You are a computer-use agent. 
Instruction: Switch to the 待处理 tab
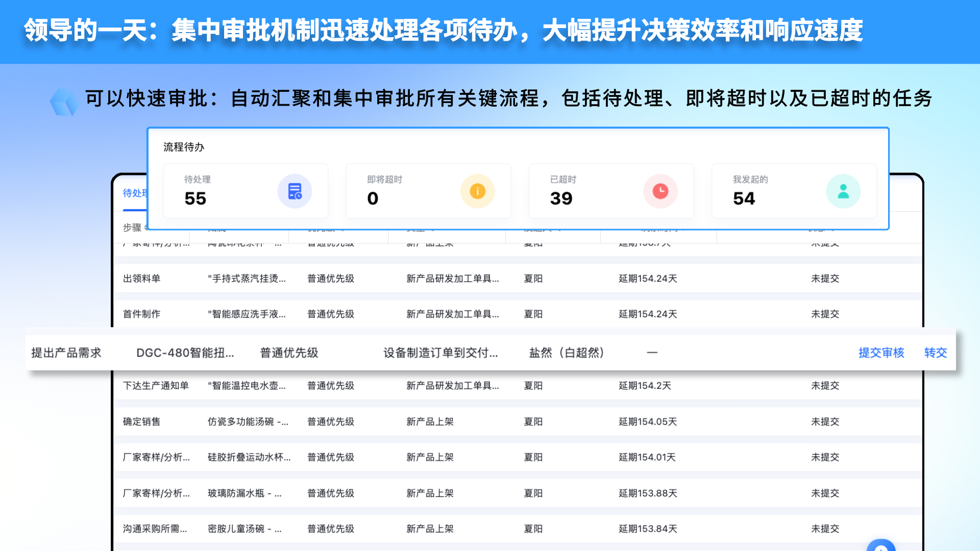(135, 193)
